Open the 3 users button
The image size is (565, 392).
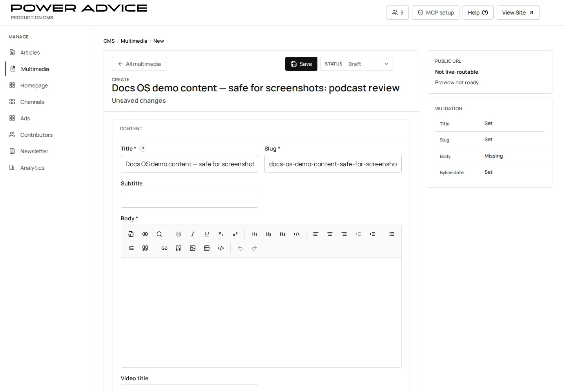pos(397,13)
